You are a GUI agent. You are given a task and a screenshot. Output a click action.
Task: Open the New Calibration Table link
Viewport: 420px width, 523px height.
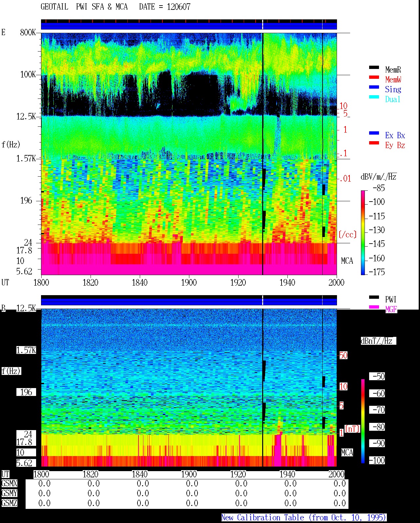point(304,518)
